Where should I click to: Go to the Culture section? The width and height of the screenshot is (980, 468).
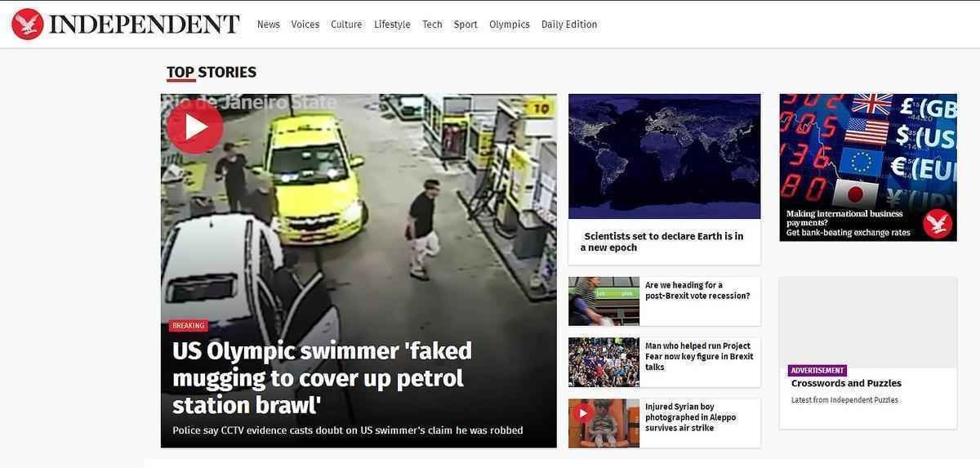[x=346, y=25]
